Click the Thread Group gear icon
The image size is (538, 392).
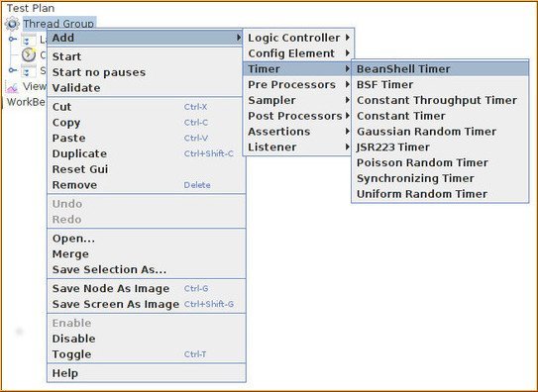[12, 24]
